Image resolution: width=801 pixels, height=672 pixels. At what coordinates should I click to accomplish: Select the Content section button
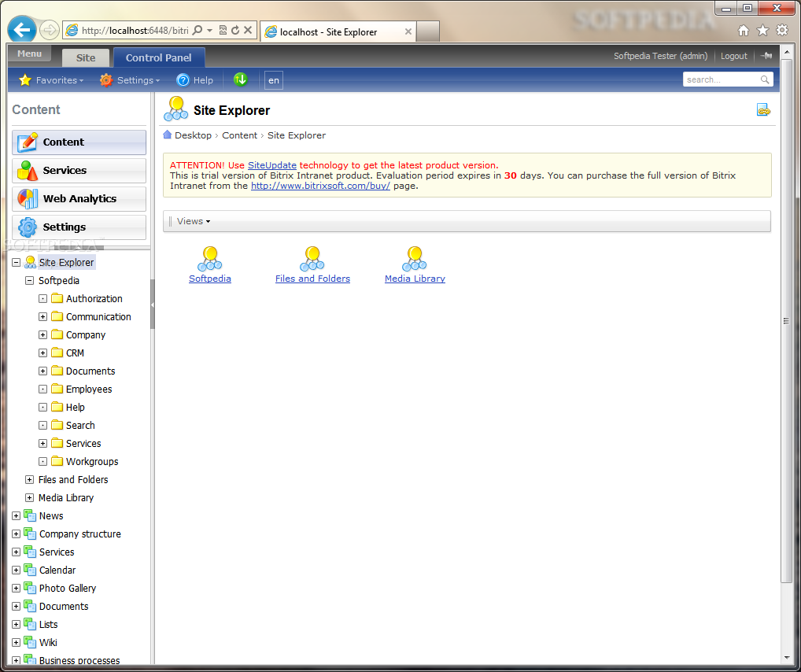(79, 142)
